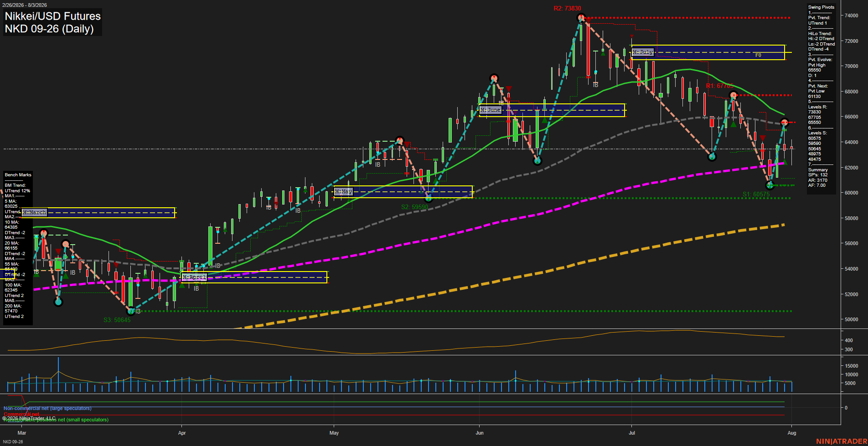
Task: Click Swing Pivots panel heading
Action: [821, 7]
